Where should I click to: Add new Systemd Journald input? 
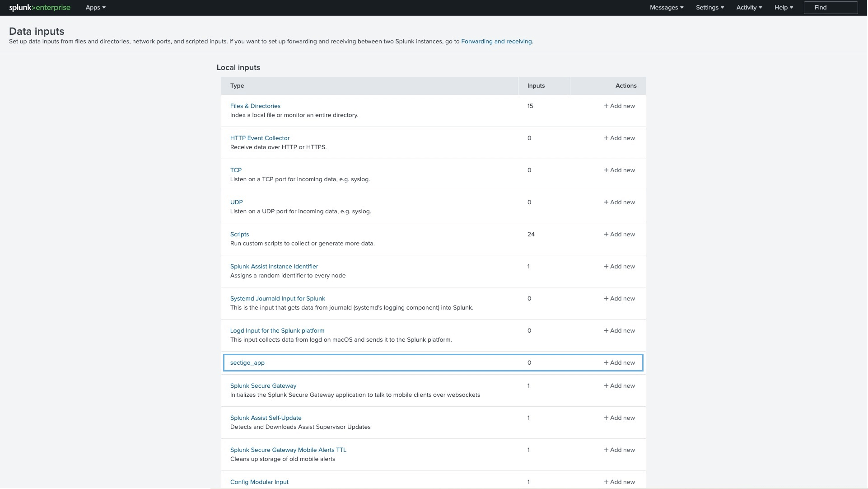pos(619,299)
